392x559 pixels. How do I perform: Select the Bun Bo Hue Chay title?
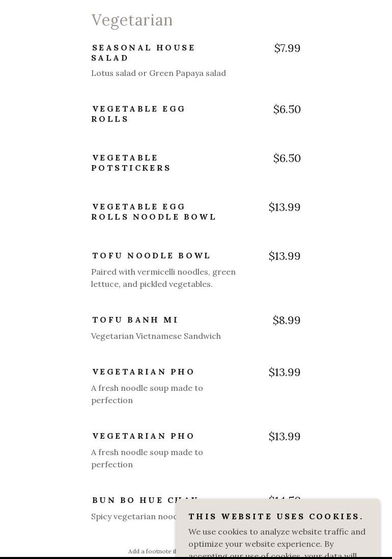click(133, 500)
